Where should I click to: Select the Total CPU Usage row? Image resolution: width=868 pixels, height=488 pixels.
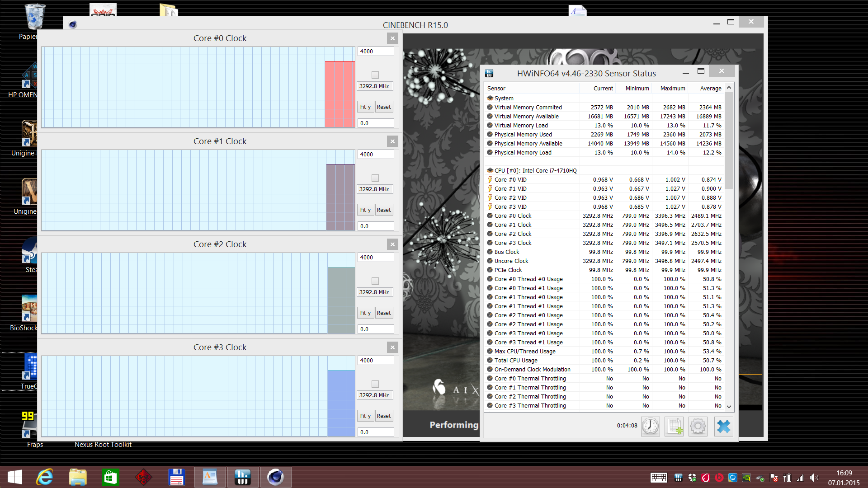[605, 361]
